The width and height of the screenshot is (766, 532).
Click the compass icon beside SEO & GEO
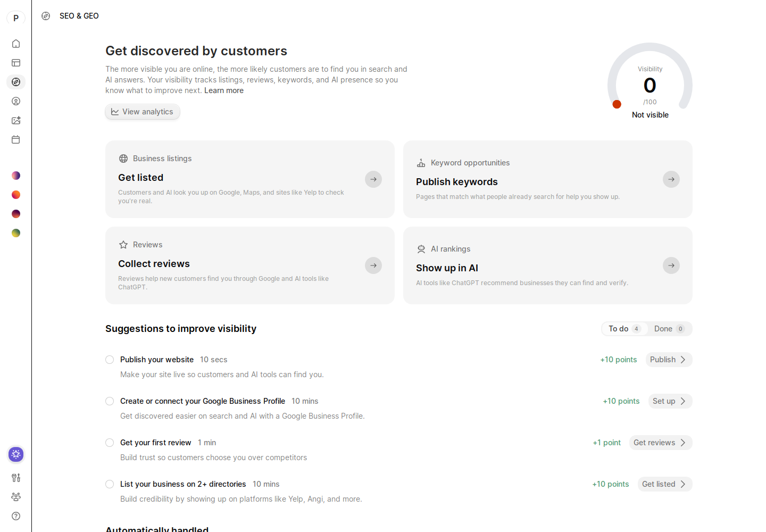tap(46, 16)
